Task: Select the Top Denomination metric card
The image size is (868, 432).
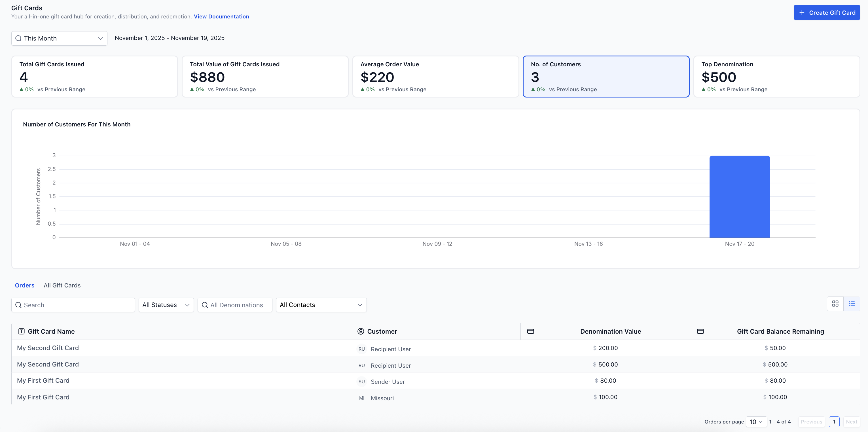Action: [x=776, y=77]
